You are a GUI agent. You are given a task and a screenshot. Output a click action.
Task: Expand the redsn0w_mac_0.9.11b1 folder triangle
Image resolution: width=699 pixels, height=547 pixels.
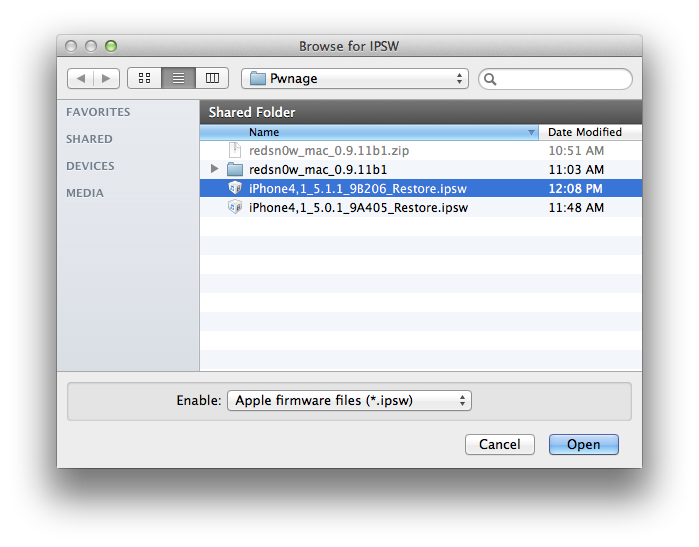(214, 169)
